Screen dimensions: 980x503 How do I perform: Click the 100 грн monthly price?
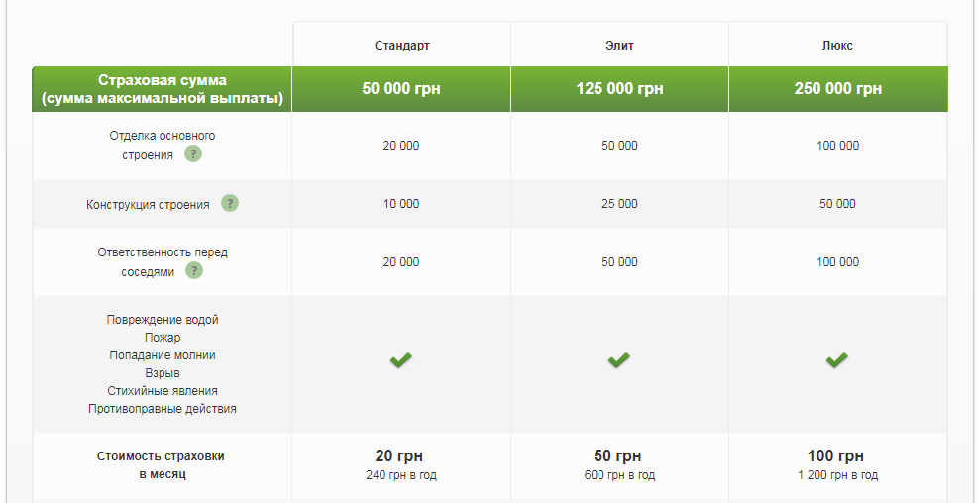coord(837,456)
